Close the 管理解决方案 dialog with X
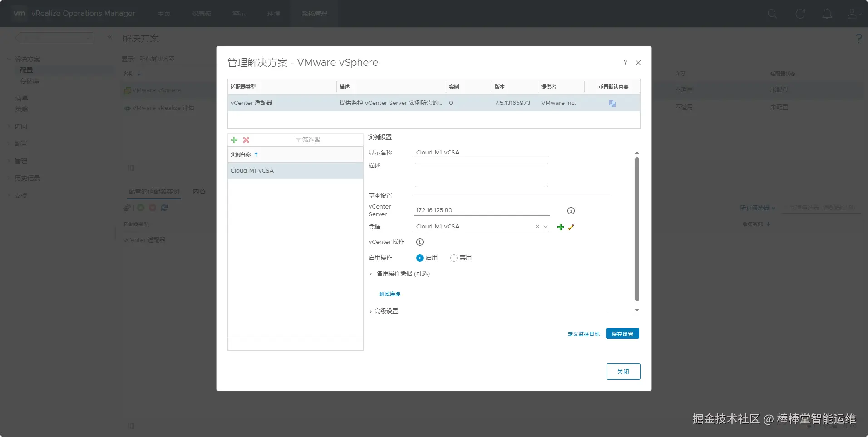Image resolution: width=868 pixels, height=437 pixels. click(638, 63)
